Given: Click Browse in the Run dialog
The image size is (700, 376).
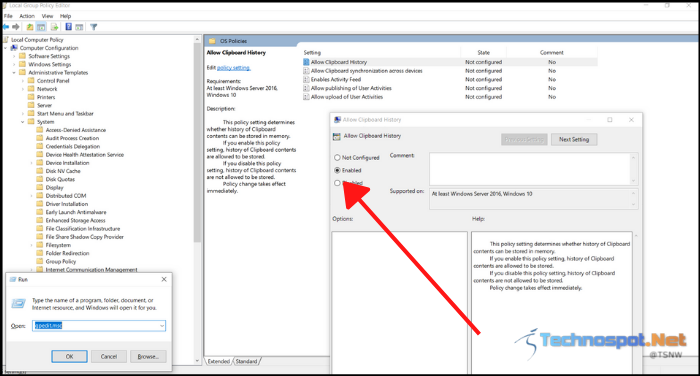Looking at the screenshot, I should pos(148,356).
